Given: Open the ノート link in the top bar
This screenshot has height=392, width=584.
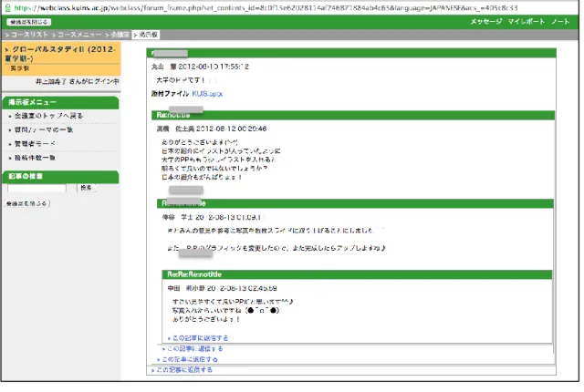Looking at the screenshot, I should (x=560, y=22).
